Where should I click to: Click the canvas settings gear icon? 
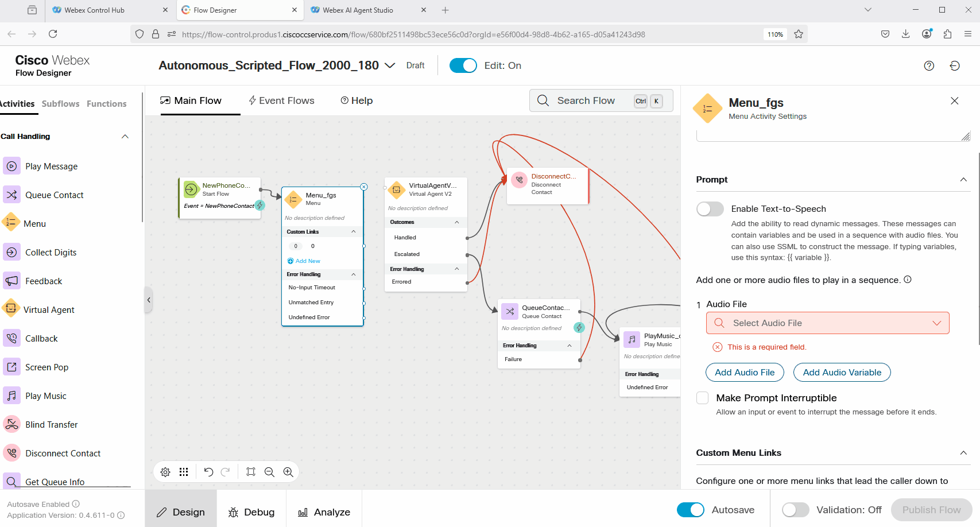tap(165, 472)
